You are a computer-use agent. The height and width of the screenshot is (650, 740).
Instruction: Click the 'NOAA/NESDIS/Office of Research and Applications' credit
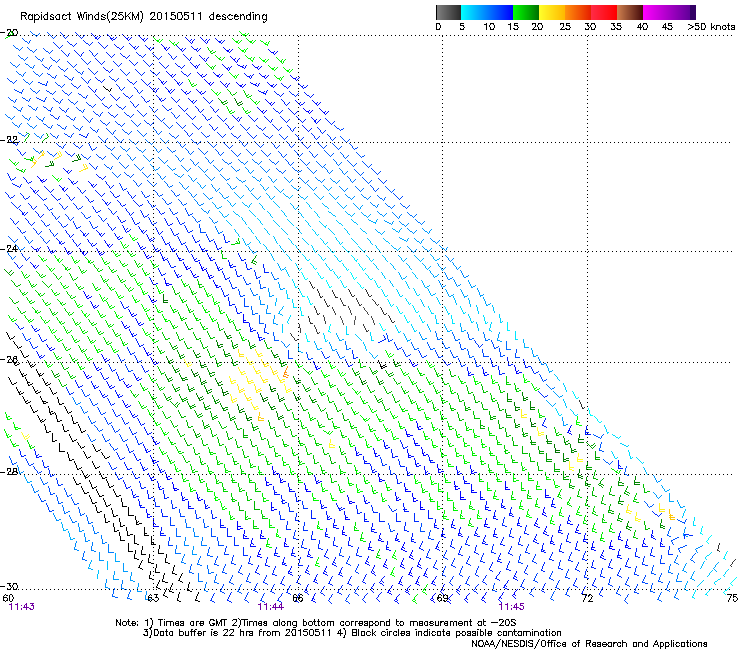[589, 644]
